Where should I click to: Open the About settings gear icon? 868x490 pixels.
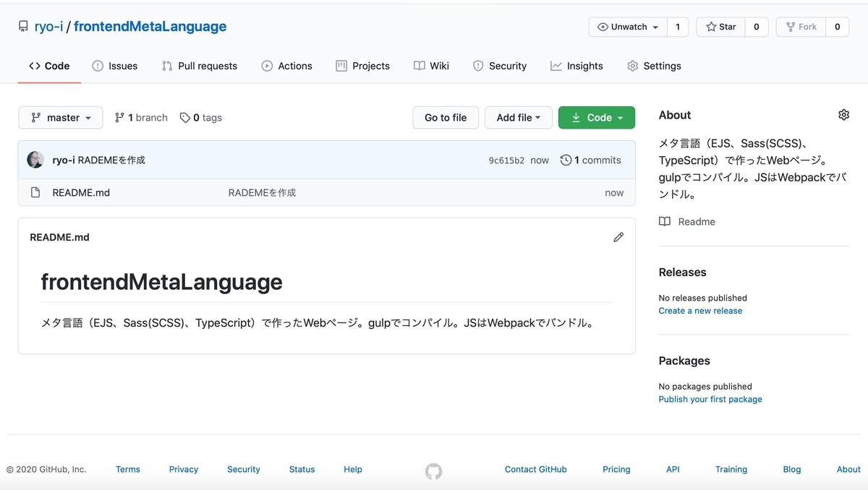[x=843, y=115]
